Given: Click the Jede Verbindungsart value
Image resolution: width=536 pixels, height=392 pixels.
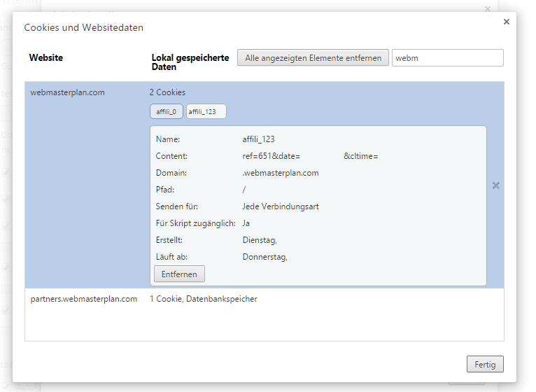Looking at the screenshot, I should tap(281, 206).
